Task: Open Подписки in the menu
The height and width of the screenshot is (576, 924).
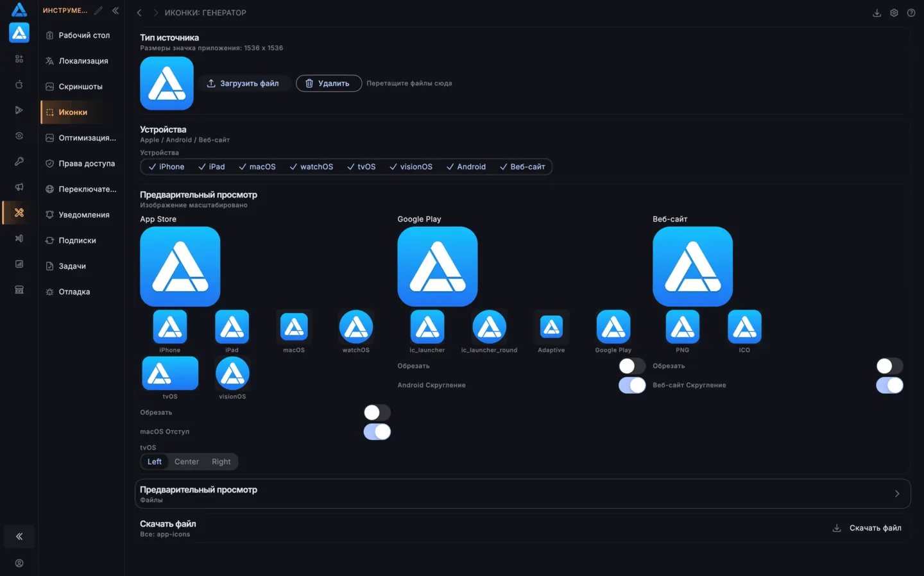Action: pos(81,241)
